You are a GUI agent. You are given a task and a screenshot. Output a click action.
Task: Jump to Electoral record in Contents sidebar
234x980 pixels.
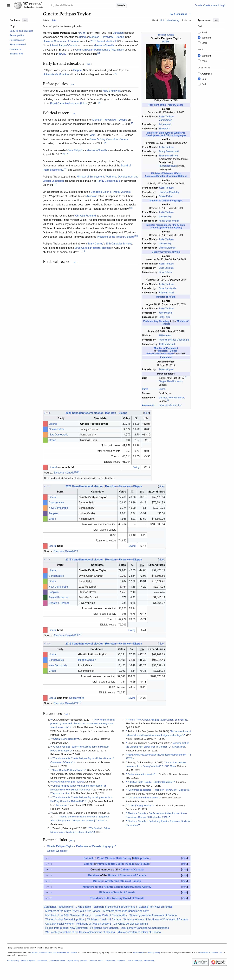(x=18, y=45)
